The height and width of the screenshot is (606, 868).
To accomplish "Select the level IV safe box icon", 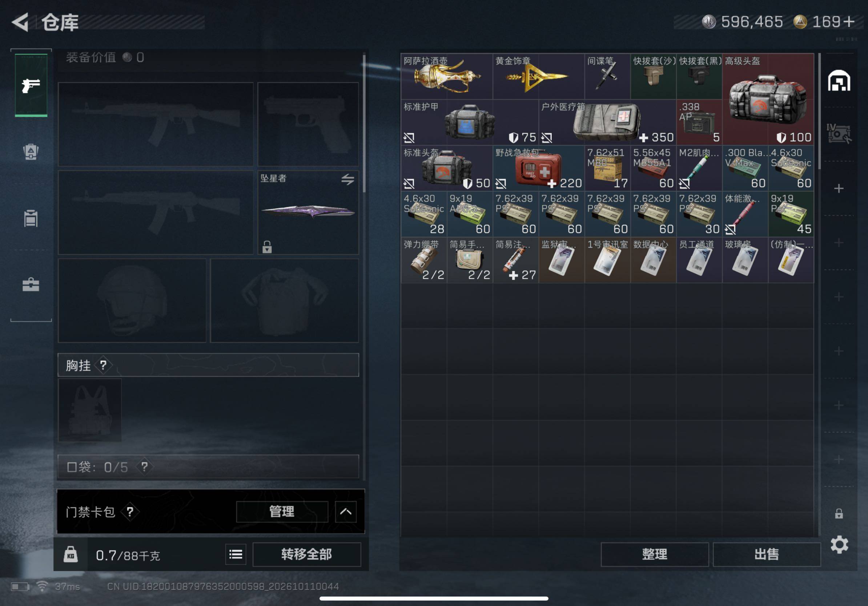I will [x=839, y=133].
